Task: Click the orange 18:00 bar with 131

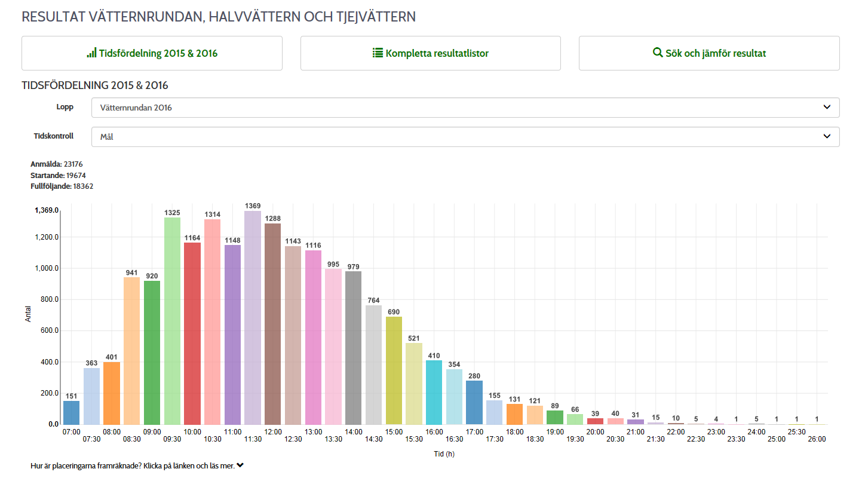Action: [x=514, y=415]
